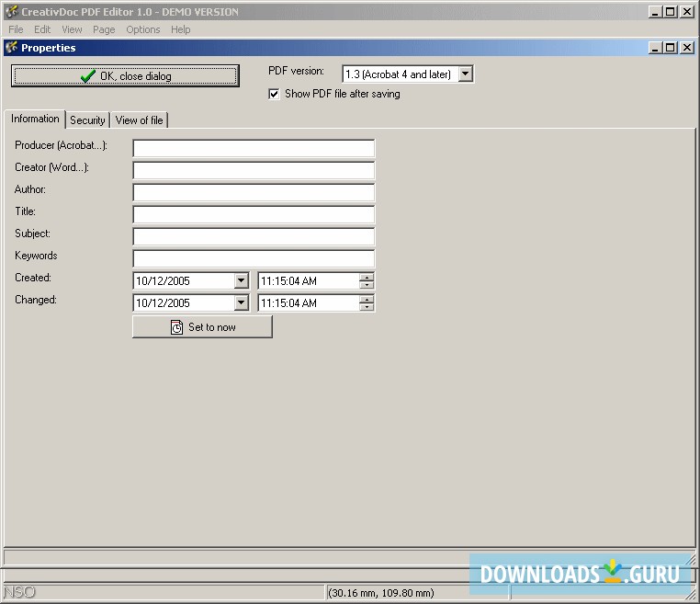Open the View menu
This screenshot has width=700, height=604.
click(x=72, y=29)
